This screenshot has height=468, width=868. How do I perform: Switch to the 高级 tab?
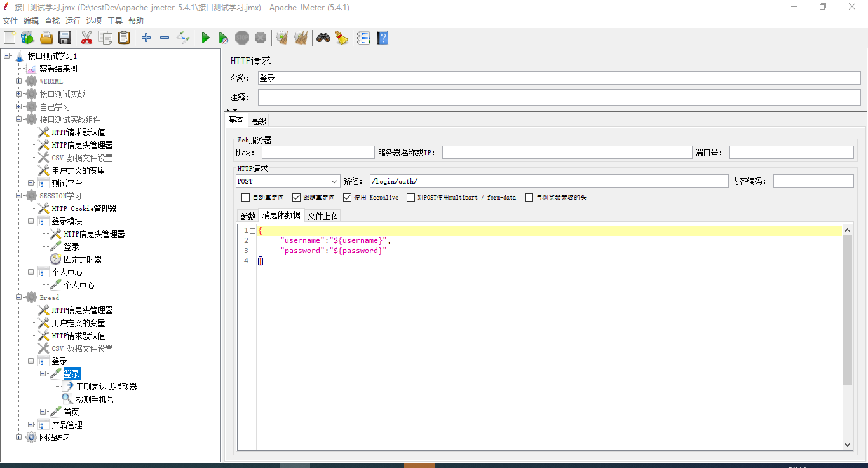point(259,121)
